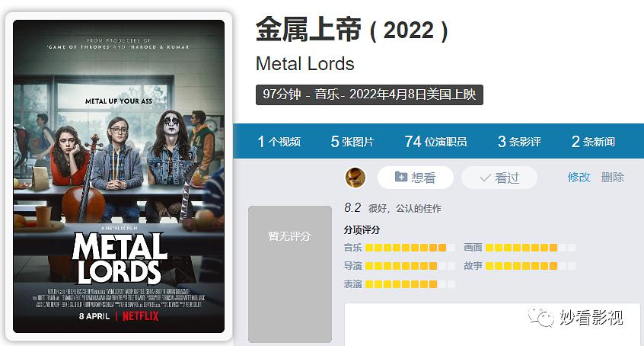Open the 3 条影评 tab
Screen dimensions: 644x346
pyautogui.click(x=519, y=142)
